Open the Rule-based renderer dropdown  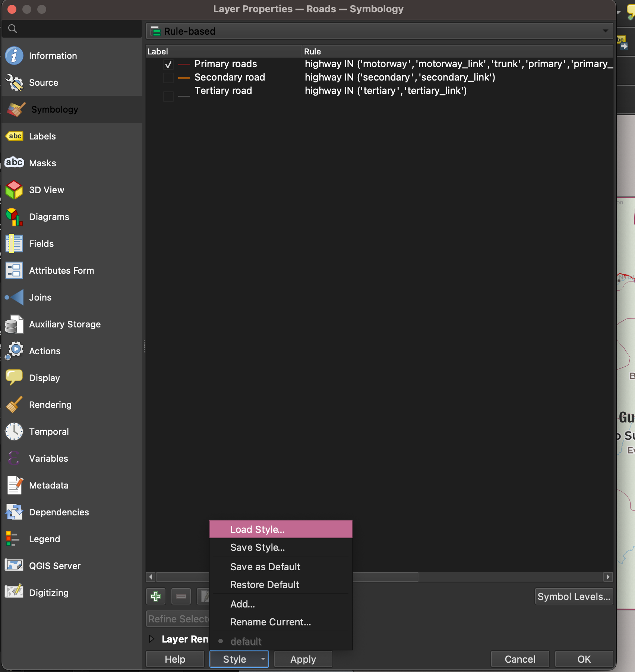point(379,31)
